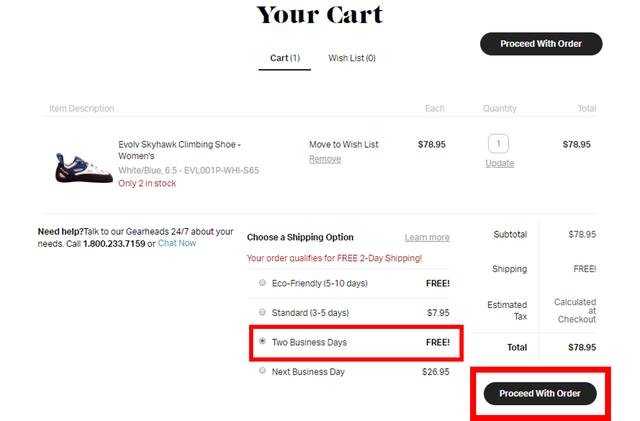This screenshot has height=421, width=640.
Task: Click the Your Cart page heading
Action: click(x=319, y=15)
